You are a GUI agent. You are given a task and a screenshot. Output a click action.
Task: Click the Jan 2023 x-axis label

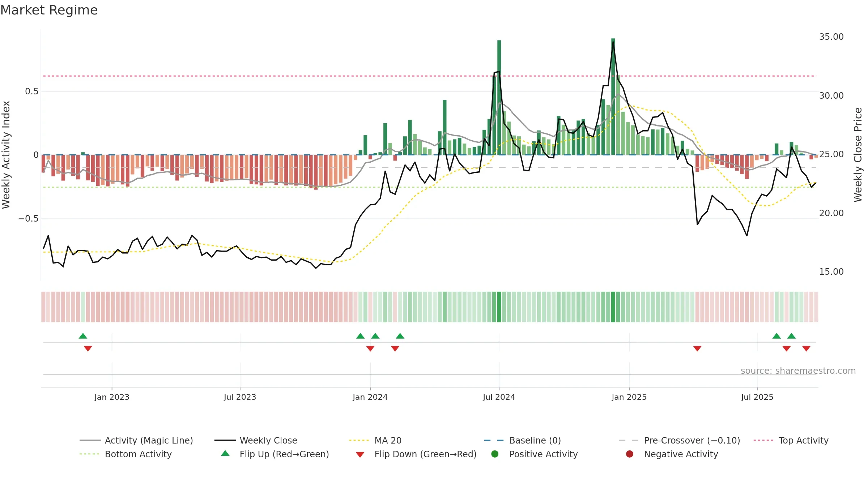click(112, 397)
